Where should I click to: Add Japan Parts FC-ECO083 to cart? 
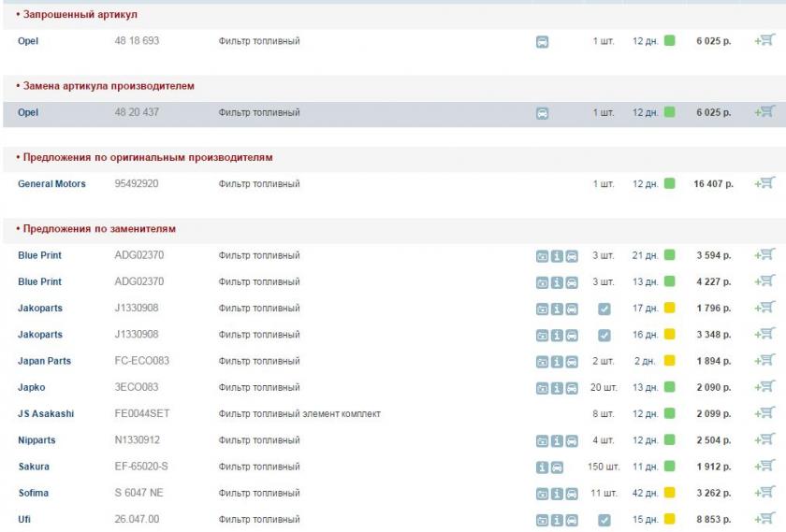tap(765, 361)
